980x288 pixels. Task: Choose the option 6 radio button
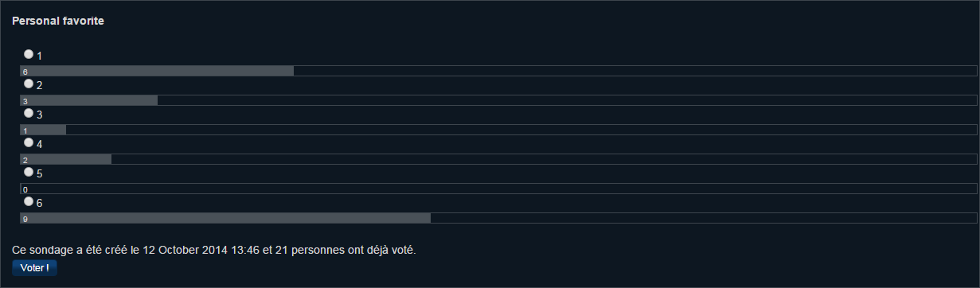coord(29,201)
